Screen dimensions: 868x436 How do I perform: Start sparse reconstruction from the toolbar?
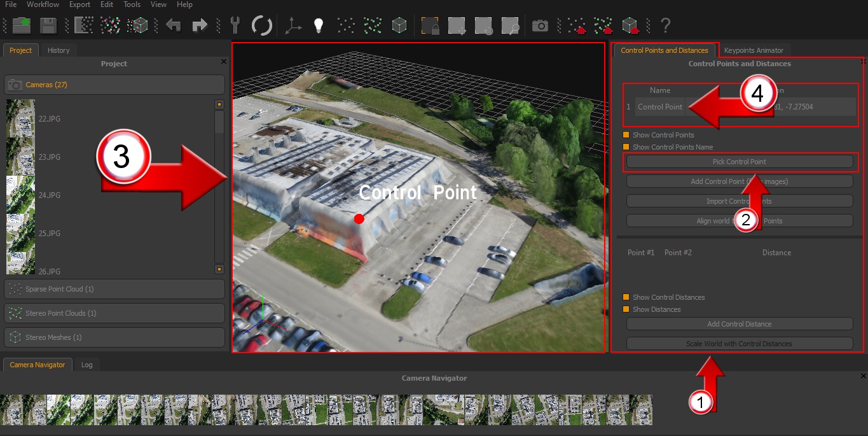[x=84, y=25]
